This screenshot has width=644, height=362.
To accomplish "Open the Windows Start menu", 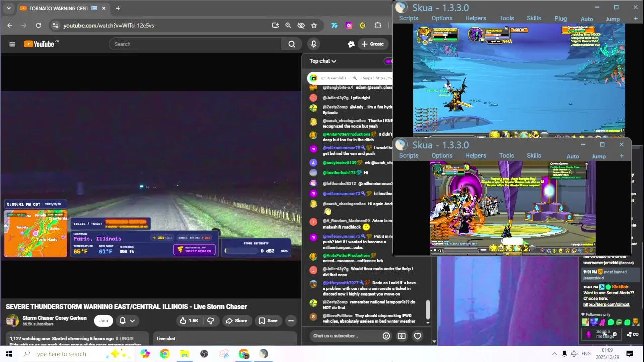I will (x=8, y=354).
